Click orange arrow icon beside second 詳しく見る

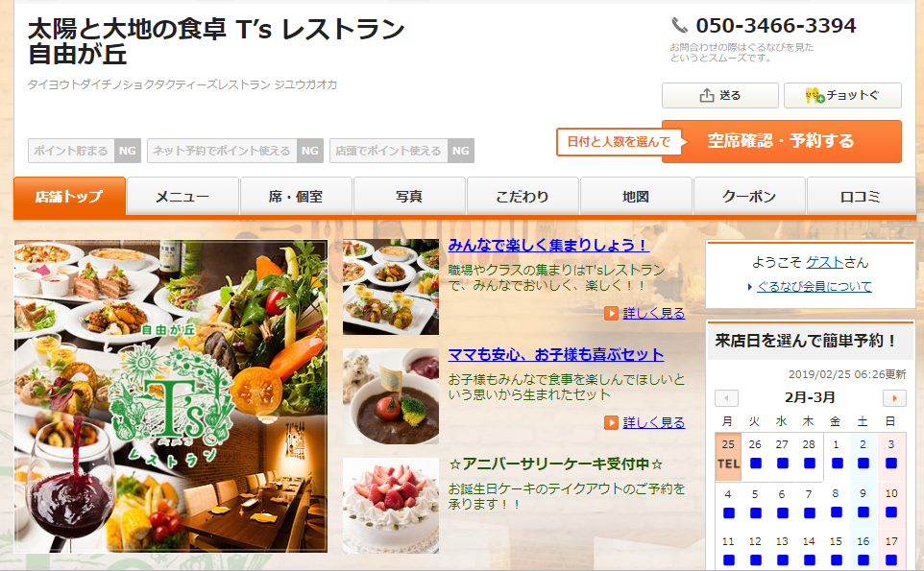[611, 422]
